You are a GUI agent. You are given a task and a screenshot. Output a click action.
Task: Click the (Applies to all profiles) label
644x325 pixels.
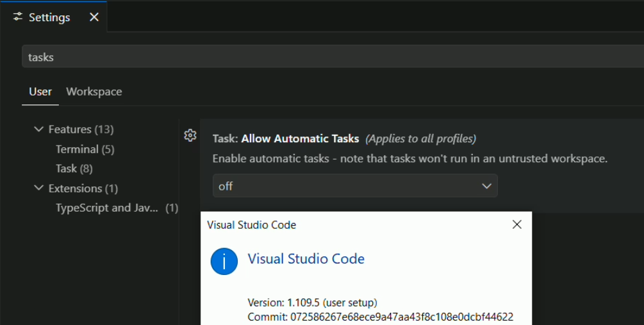[421, 138]
